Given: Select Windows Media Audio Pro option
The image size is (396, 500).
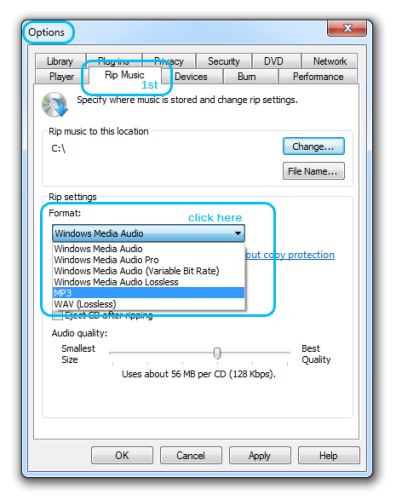Looking at the screenshot, I should point(149,260).
